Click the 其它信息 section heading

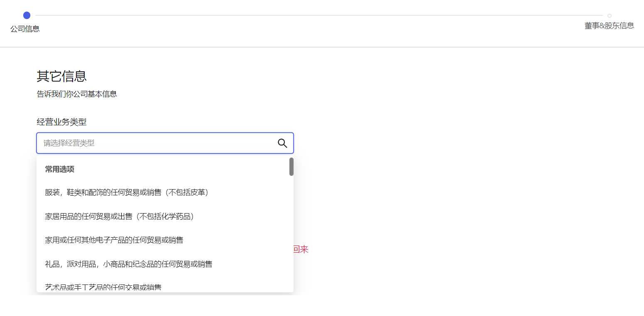coord(61,76)
